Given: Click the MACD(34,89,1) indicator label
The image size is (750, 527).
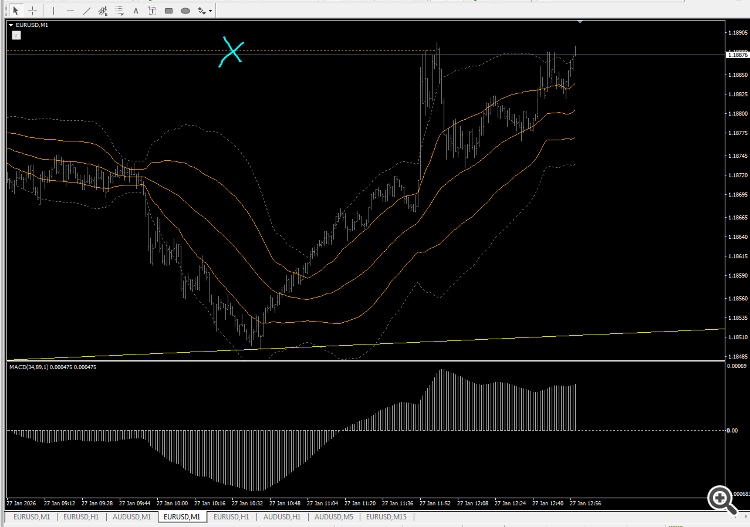Looking at the screenshot, I should point(53,367).
